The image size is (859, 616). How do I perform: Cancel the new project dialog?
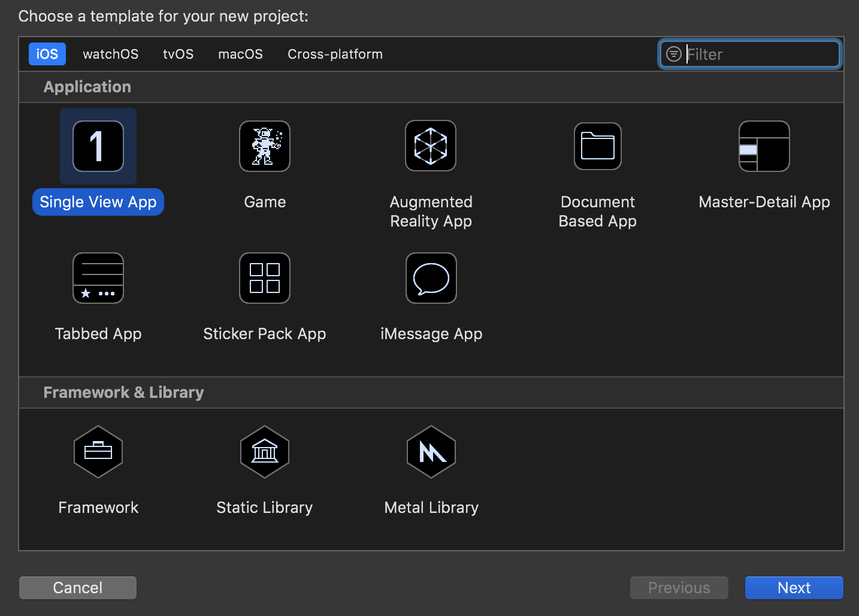point(78,588)
